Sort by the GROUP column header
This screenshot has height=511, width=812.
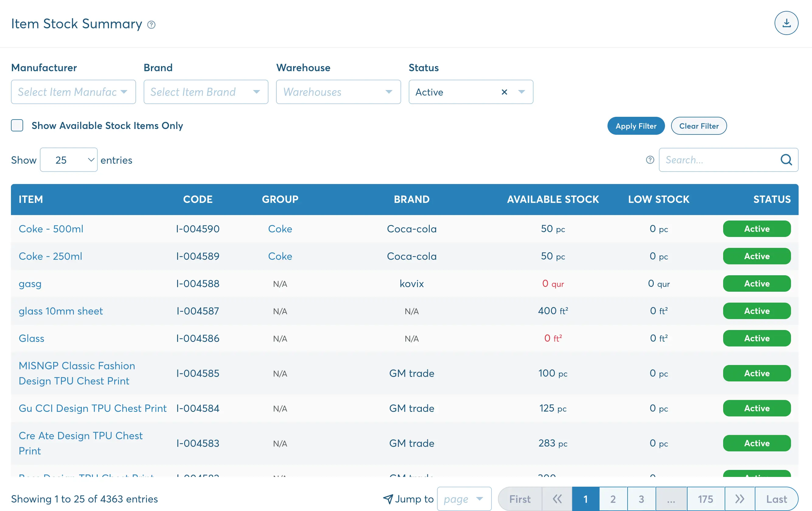tap(280, 199)
